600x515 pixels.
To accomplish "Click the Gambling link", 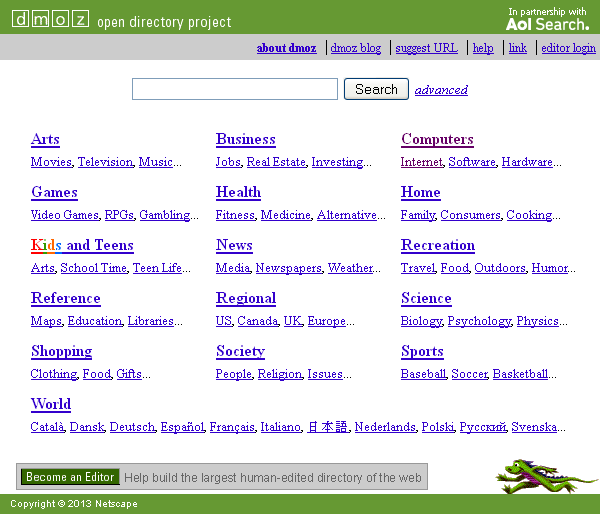I will [x=165, y=215].
